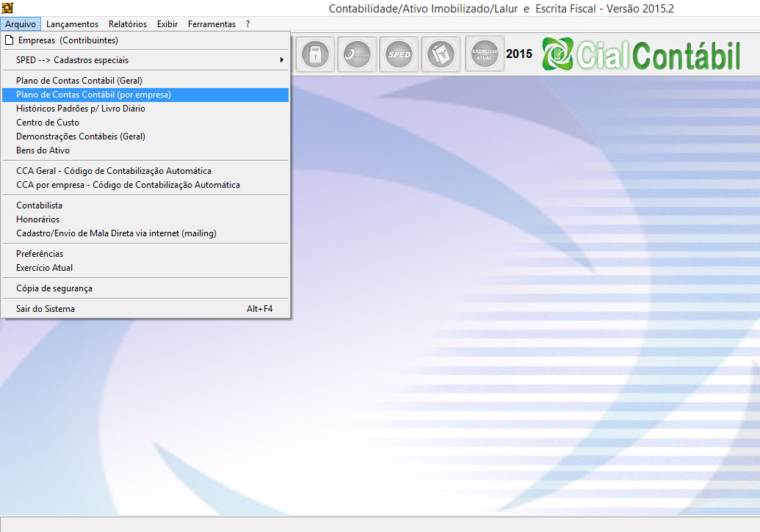Screen dimensions: 760x532
Task: Expand the SPED Cadastros especiais submenu arrow
Action: (x=281, y=60)
